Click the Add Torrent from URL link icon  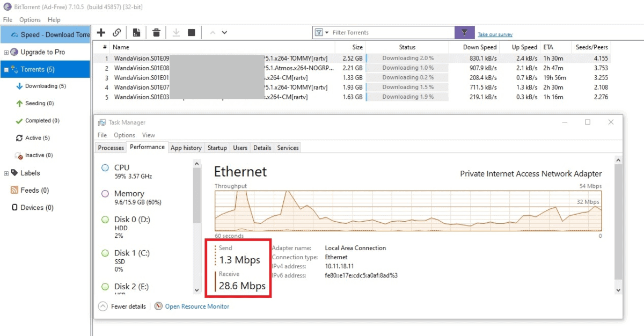click(x=116, y=33)
